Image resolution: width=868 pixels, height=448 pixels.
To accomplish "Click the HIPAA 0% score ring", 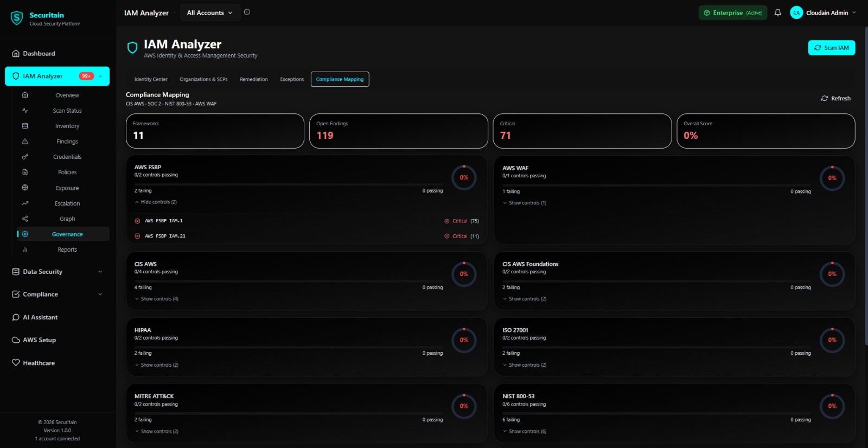I will point(464,340).
